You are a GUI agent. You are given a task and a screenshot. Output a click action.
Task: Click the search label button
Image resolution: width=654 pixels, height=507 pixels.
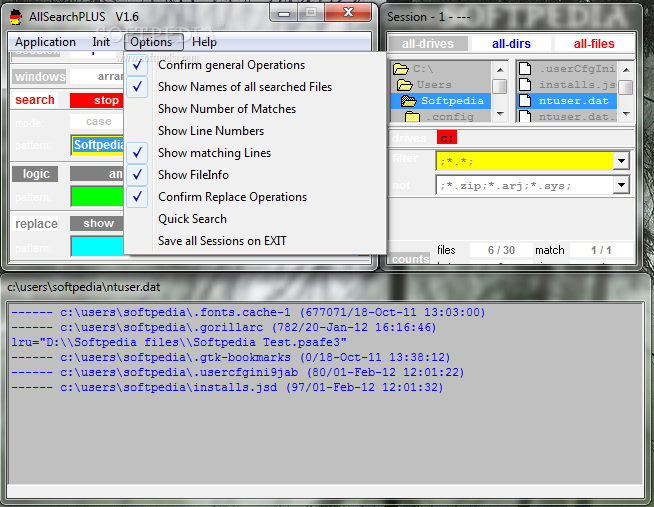(35, 100)
